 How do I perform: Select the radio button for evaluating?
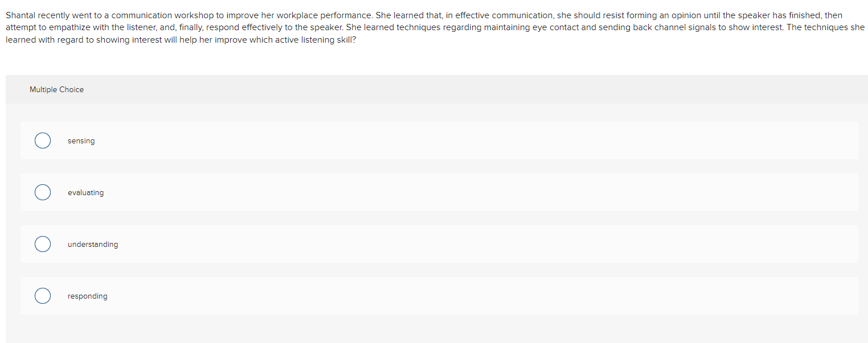pyautogui.click(x=43, y=192)
